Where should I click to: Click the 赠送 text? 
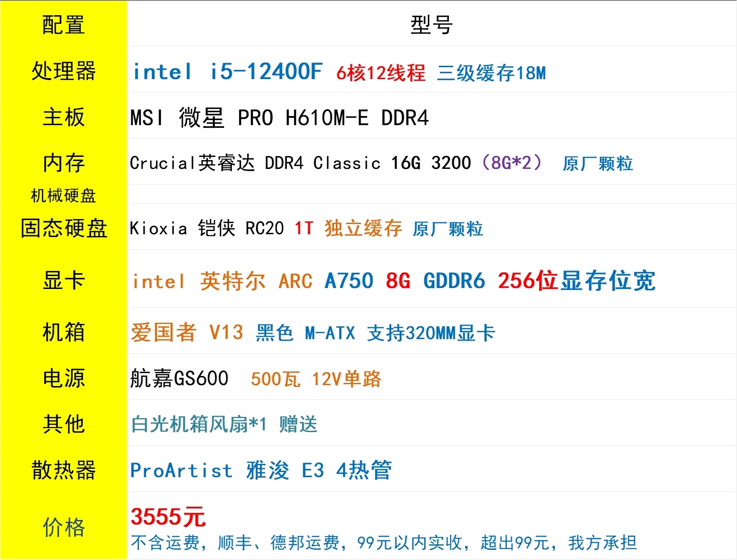click(x=298, y=424)
